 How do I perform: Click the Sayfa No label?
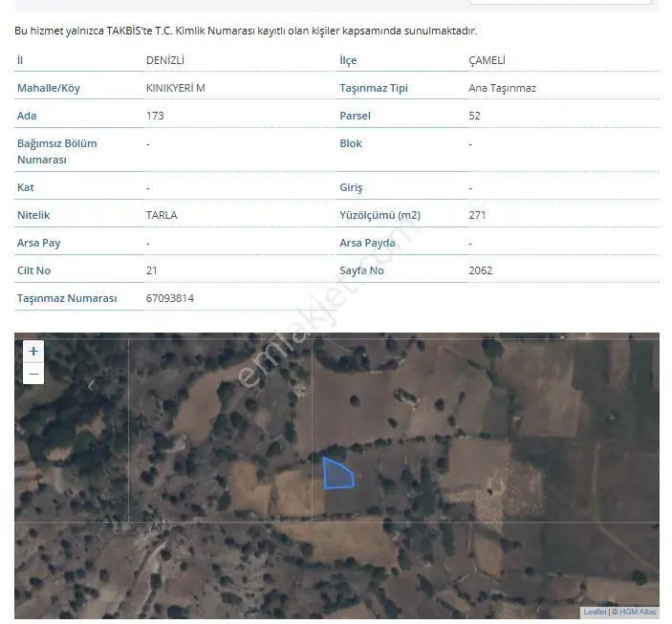361,270
